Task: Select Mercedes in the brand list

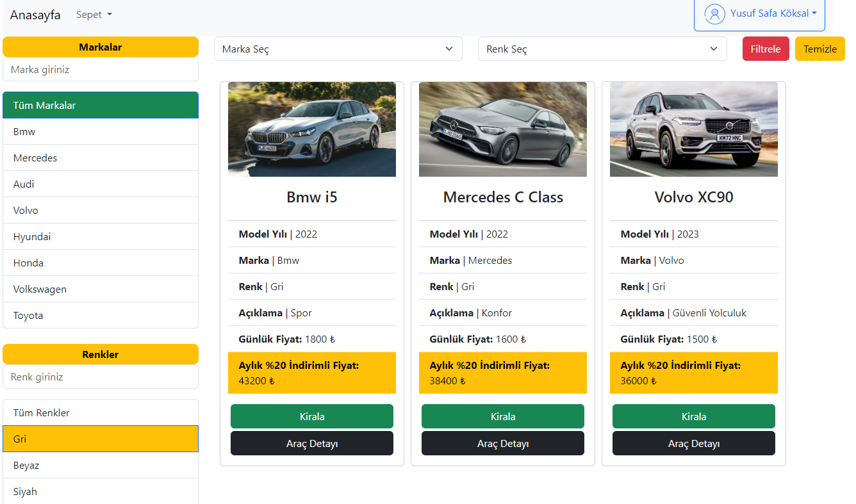Action: coord(101,158)
